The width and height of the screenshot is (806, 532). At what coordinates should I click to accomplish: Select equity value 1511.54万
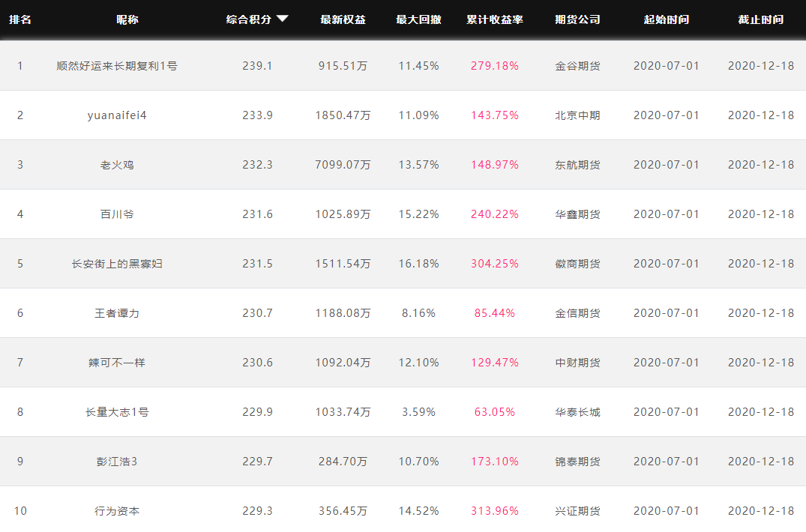[343, 264]
